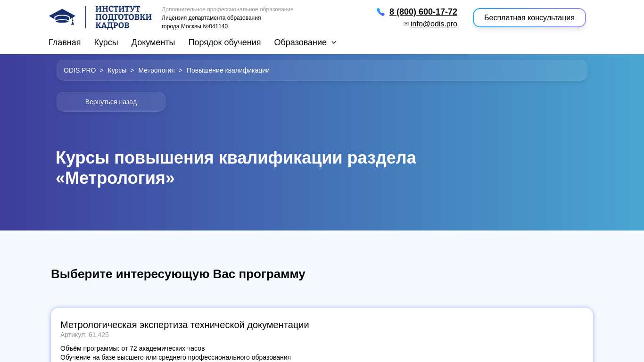Select the Документы menu item
The height and width of the screenshot is (362, 644).
[153, 42]
